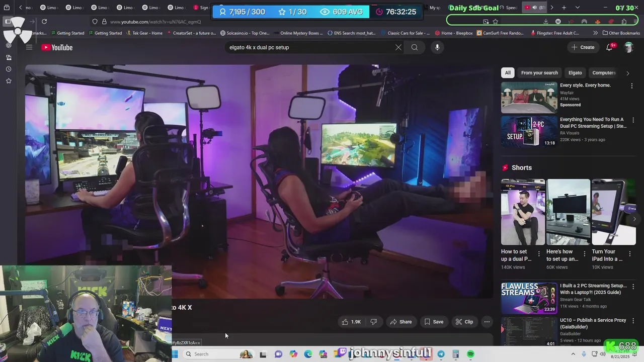The image size is (644, 362).
Task: Open options for 'How to set up a dual P...' short
Action: [539, 254]
